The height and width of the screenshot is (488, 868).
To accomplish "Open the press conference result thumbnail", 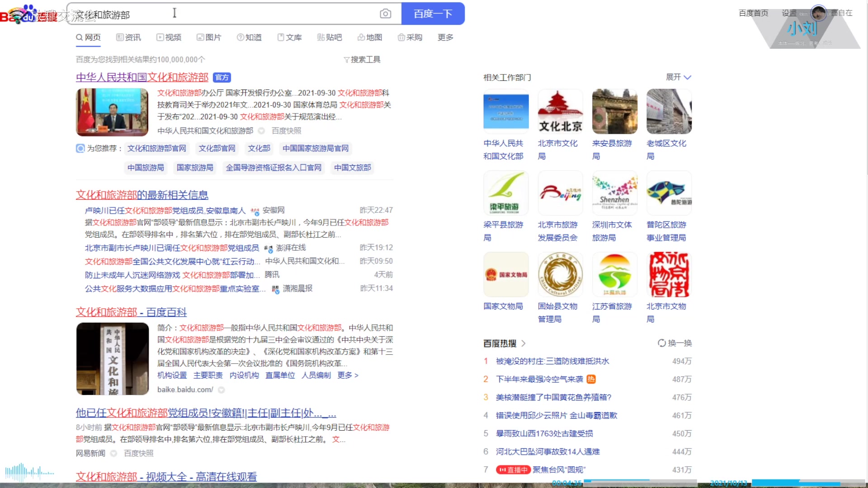I will (x=112, y=112).
